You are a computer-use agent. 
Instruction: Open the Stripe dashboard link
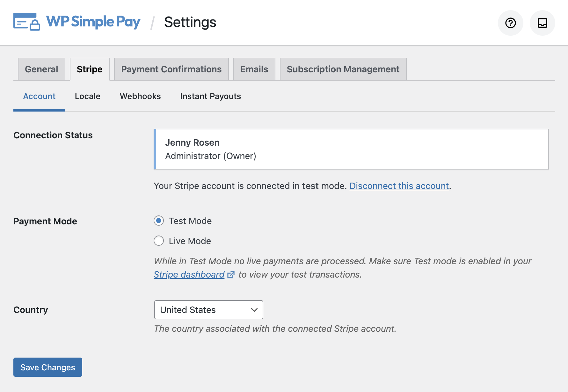coord(189,274)
